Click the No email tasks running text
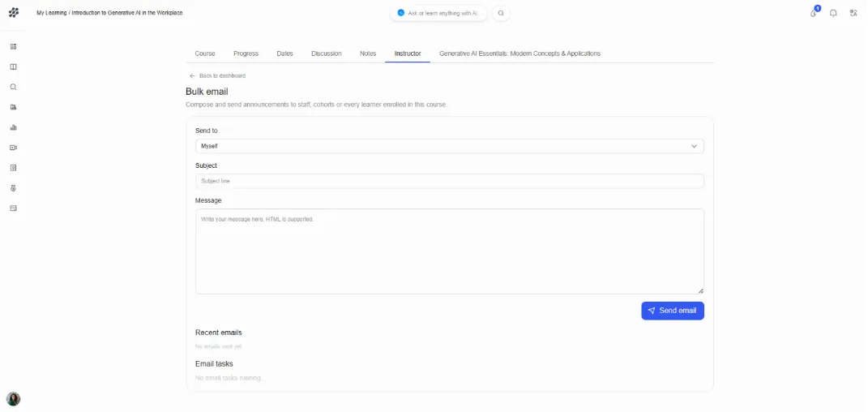Screen dimensions: 868x412 click(228, 378)
